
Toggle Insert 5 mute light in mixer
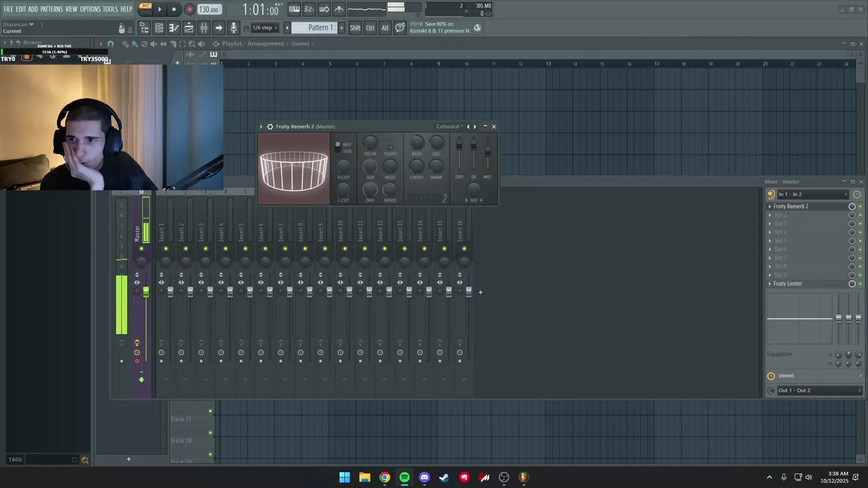tap(245, 248)
